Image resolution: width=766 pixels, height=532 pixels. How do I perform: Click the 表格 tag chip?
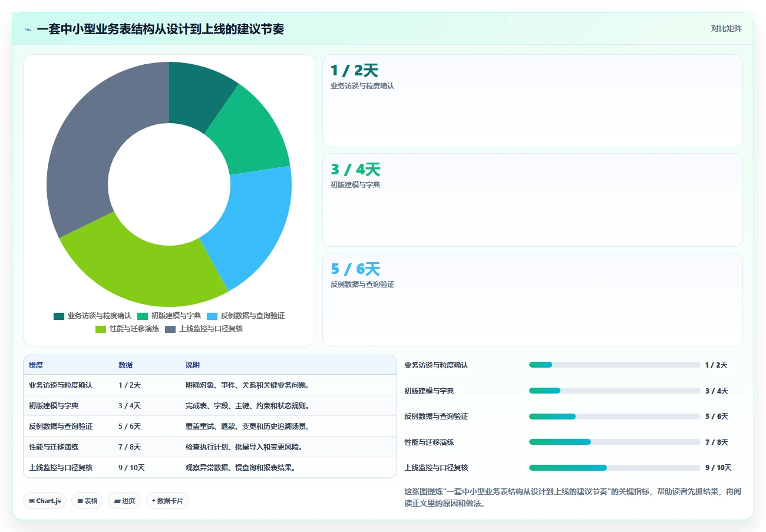(87, 501)
